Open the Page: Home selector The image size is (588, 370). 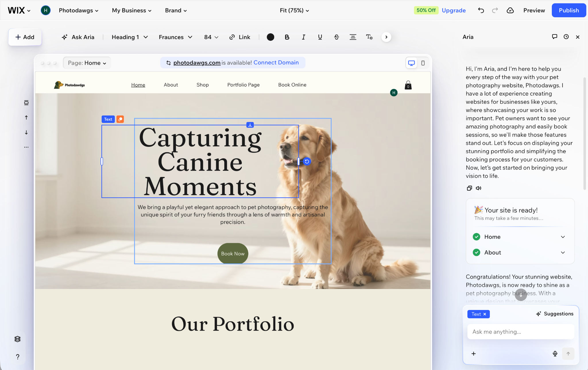87,63
